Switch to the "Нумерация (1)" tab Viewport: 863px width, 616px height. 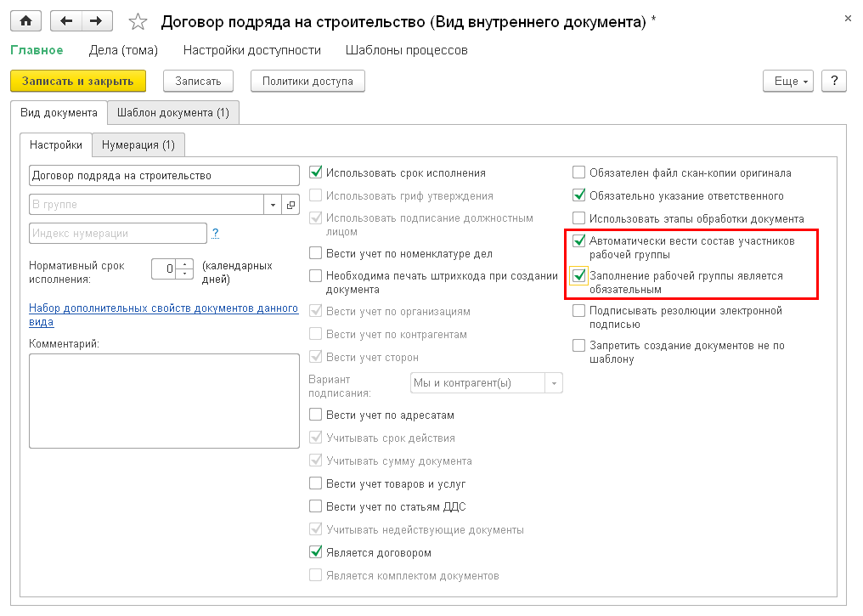click(x=138, y=144)
